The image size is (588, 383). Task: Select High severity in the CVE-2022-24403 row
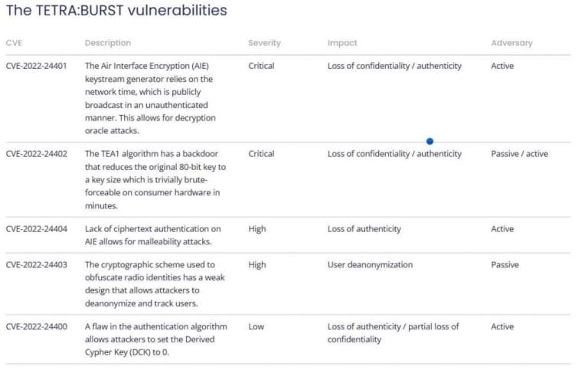(x=257, y=265)
